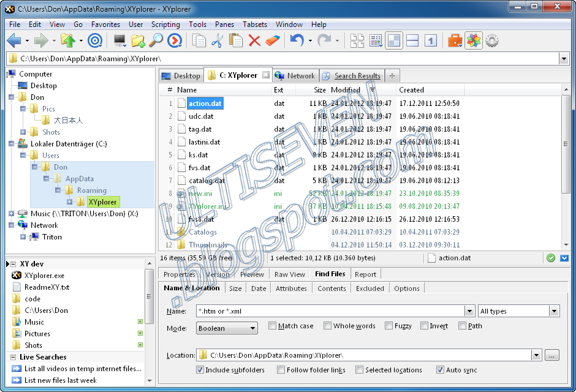Click the Undo arrow icon
Image resolution: width=576 pixels, height=392 pixels.
click(297, 40)
